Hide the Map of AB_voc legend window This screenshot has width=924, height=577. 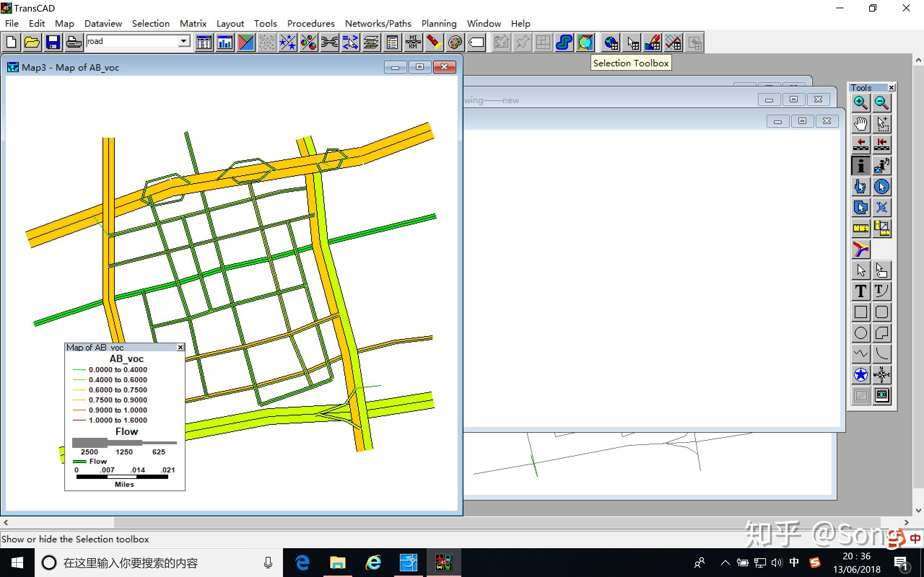click(x=180, y=347)
